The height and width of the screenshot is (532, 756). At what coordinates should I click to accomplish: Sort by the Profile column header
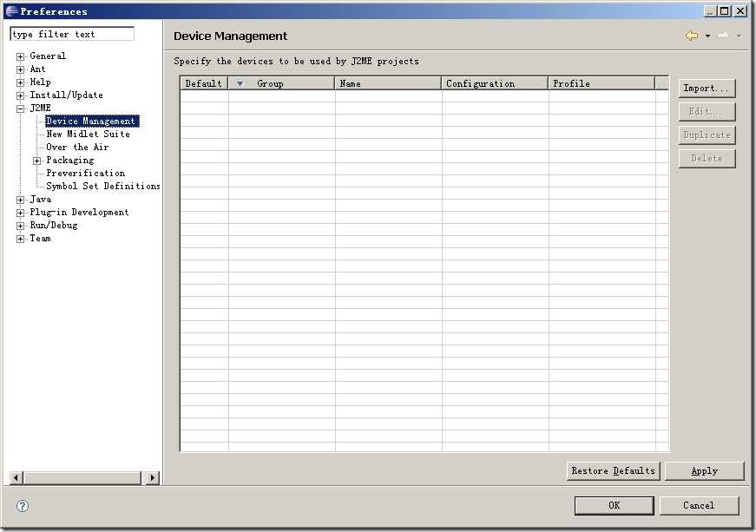(602, 83)
